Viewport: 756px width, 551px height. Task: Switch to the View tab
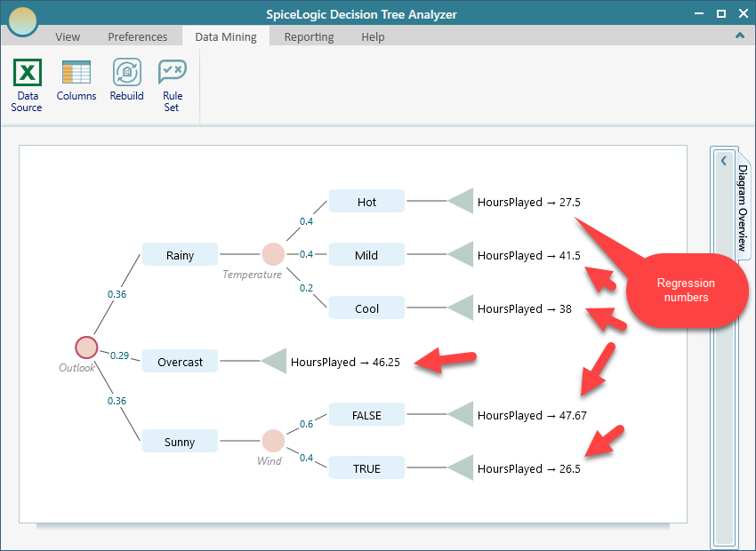click(68, 36)
